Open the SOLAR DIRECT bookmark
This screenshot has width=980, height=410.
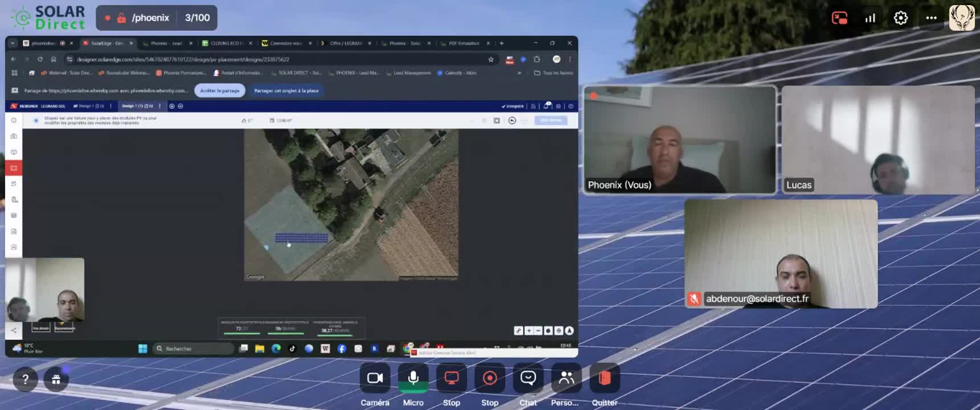coord(296,73)
